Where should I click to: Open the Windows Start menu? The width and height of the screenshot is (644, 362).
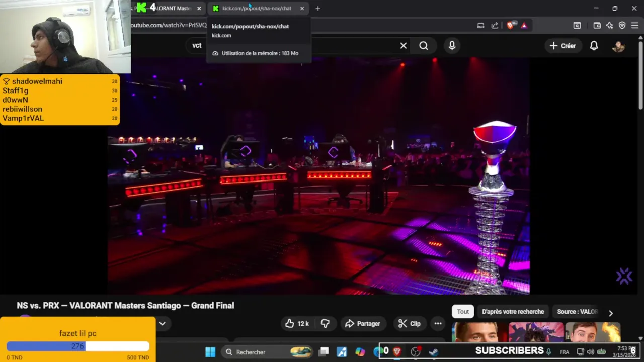click(x=210, y=352)
